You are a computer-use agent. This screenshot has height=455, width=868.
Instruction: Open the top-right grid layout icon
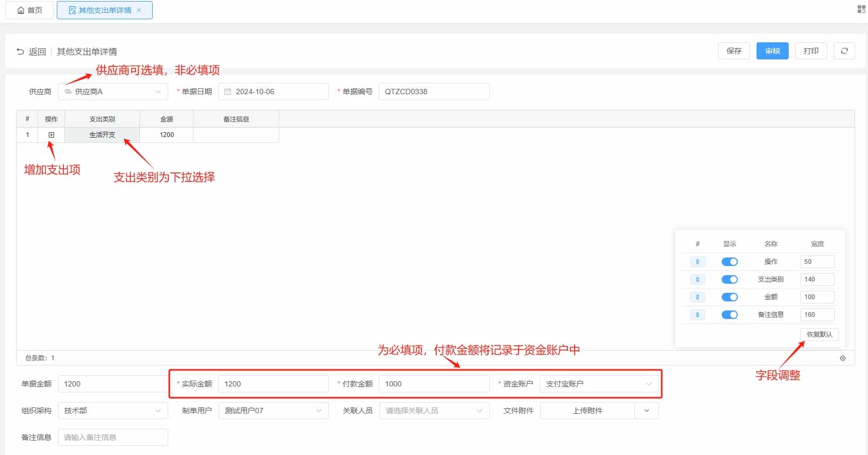(861, 10)
